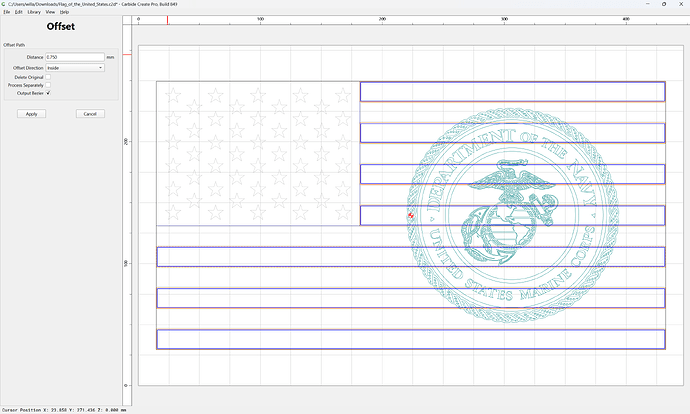Screen dimensions: 690x414
Task: Open the Offset Direction dropdown
Action: [x=75, y=68]
